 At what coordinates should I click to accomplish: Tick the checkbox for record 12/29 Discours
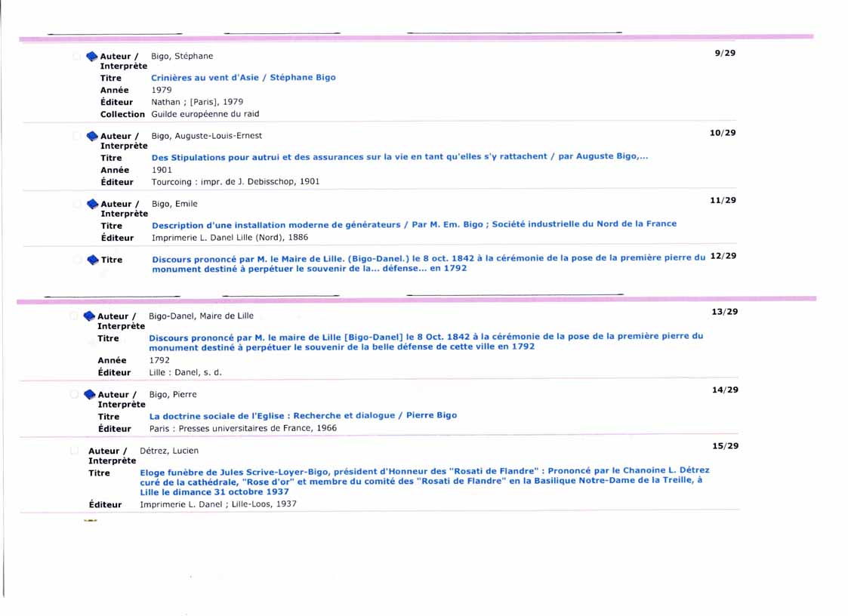click(77, 260)
